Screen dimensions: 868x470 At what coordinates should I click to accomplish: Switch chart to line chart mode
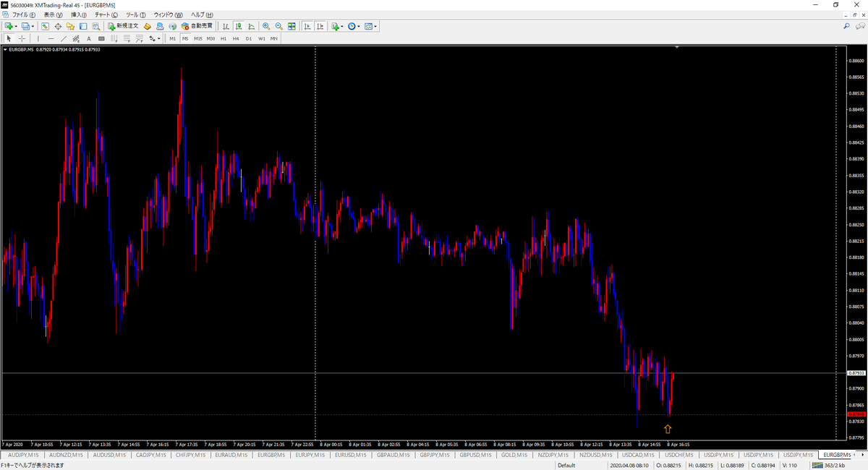pyautogui.click(x=251, y=26)
